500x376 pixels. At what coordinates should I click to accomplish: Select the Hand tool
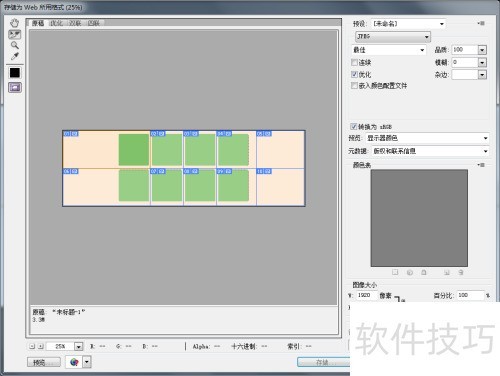(x=14, y=23)
